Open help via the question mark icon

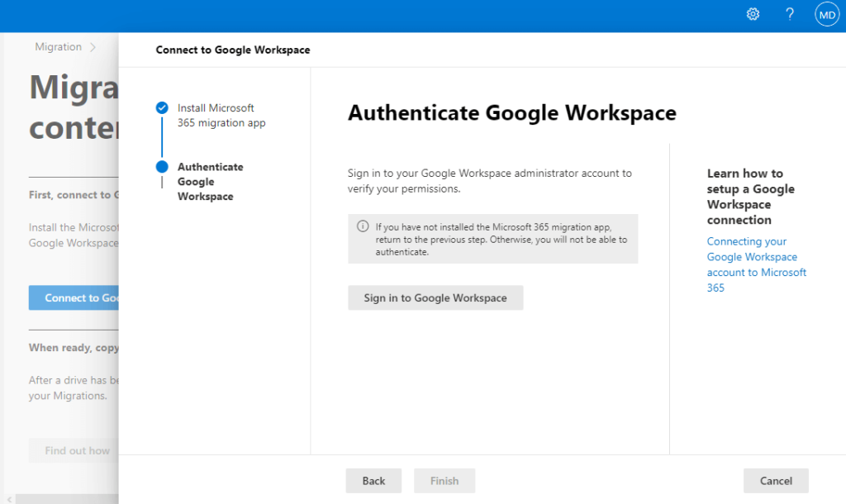(x=789, y=14)
